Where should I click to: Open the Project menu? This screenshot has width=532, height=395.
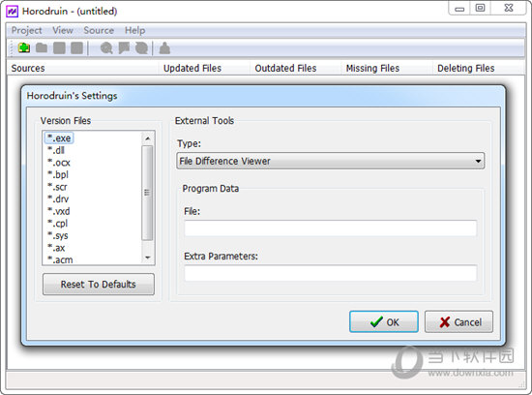click(x=26, y=30)
